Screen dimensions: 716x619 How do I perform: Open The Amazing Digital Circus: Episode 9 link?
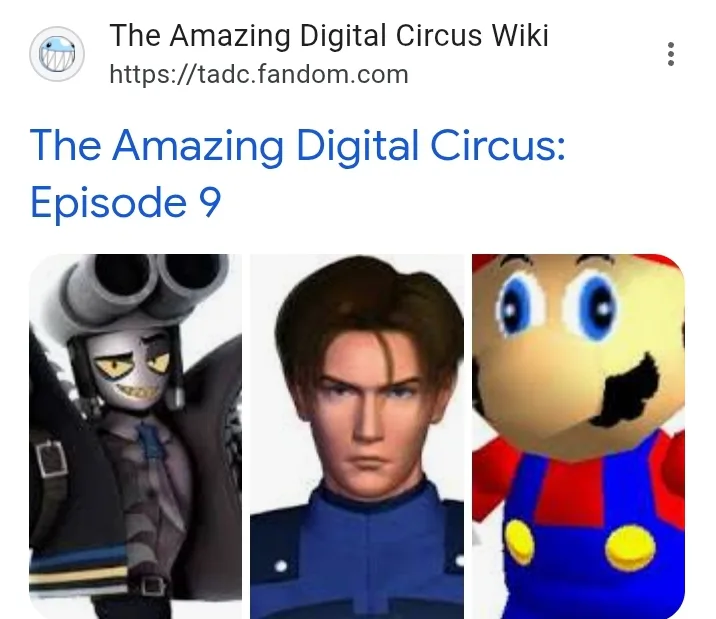[x=297, y=173]
